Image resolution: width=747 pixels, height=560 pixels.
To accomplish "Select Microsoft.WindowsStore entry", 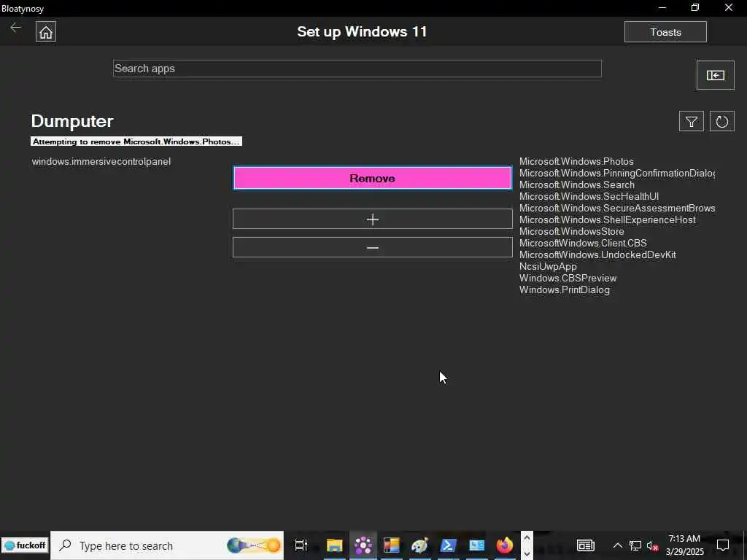I will (x=572, y=231).
